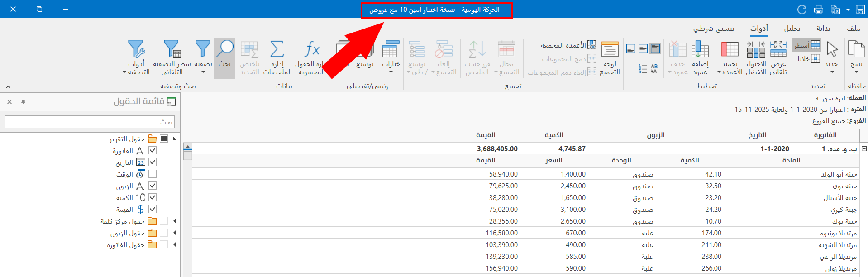Choose rows (أسطر) selection mode
This screenshot has height=277, width=868.
pos(807,45)
